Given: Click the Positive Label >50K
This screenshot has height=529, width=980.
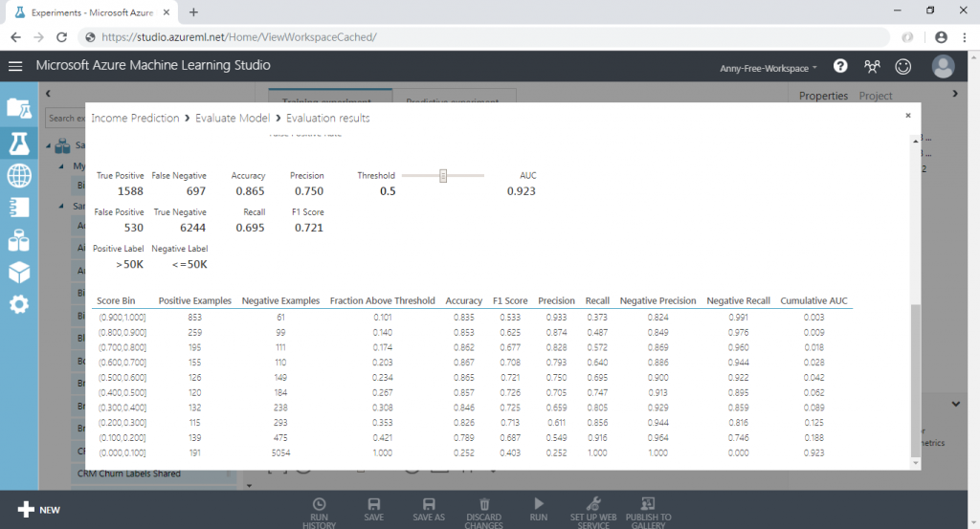Looking at the screenshot, I should (129, 264).
